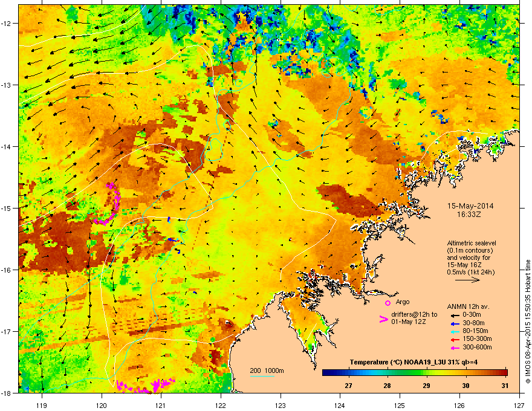The width and height of the screenshot is (532, 411).
Task: Select the cyan 80-150m arrow symbol
Action: (x=455, y=331)
